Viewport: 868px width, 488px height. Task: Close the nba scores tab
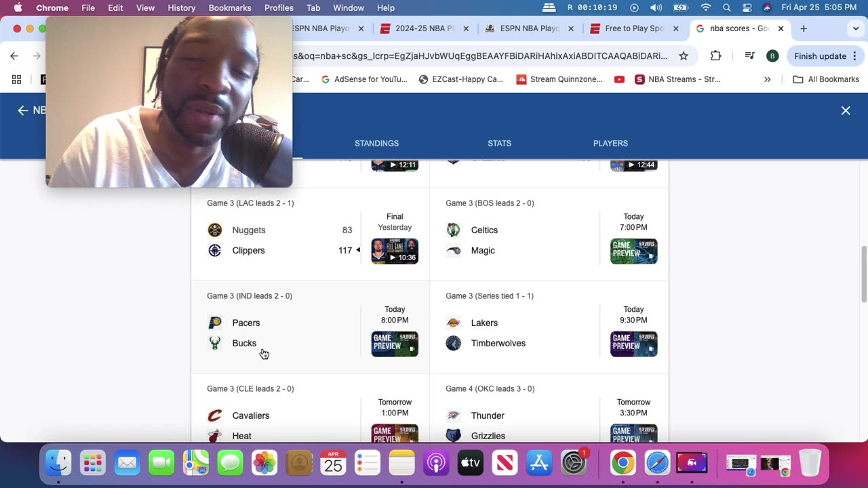coord(781,28)
